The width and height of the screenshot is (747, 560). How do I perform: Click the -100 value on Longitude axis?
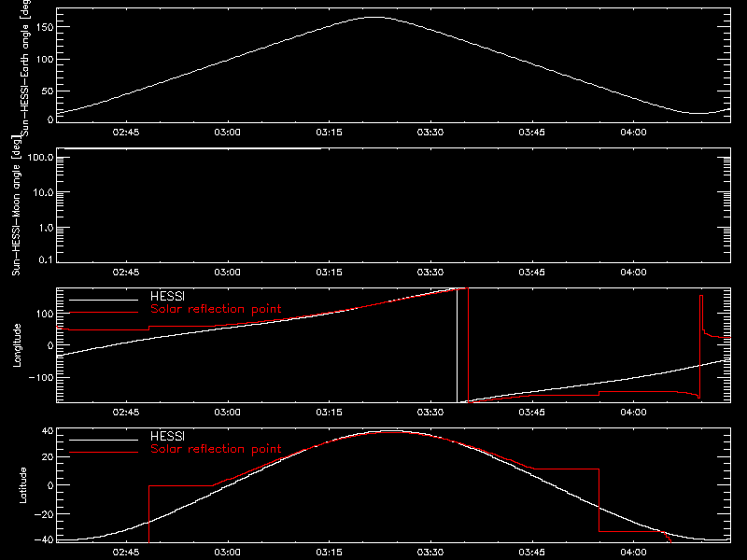pyautogui.click(x=41, y=377)
